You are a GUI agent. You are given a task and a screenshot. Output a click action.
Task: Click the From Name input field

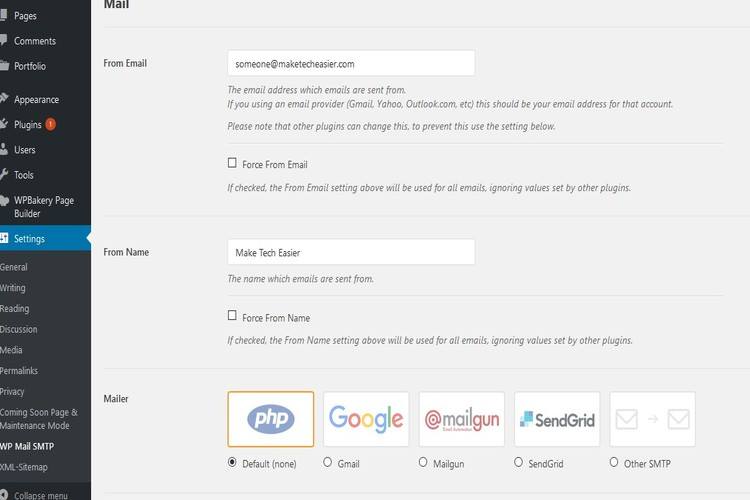tap(351, 252)
